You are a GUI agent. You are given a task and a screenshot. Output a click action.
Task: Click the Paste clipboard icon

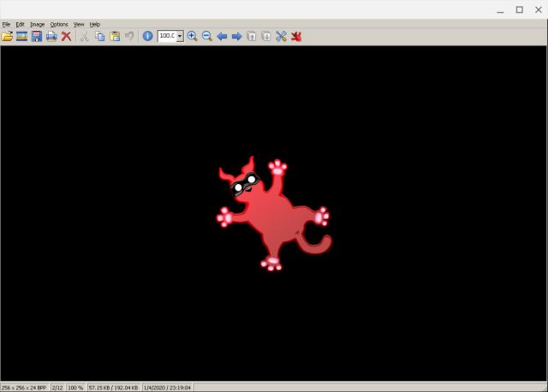114,36
